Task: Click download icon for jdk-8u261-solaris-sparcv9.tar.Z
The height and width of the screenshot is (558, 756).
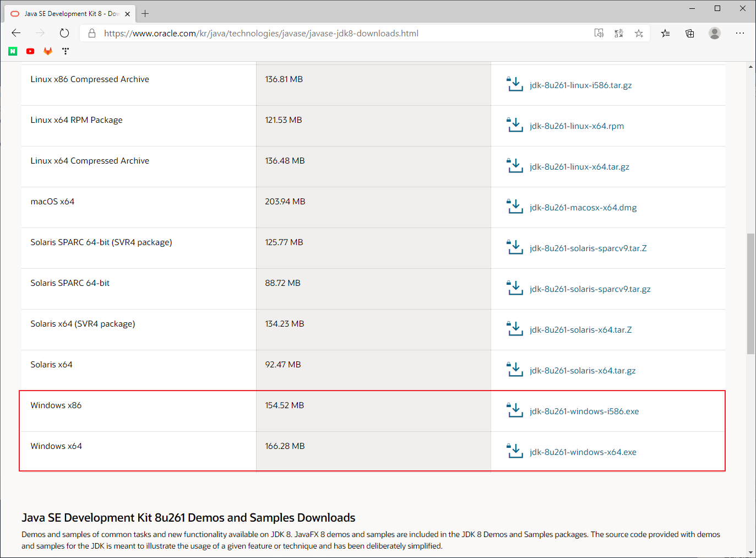Action: [x=514, y=247]
